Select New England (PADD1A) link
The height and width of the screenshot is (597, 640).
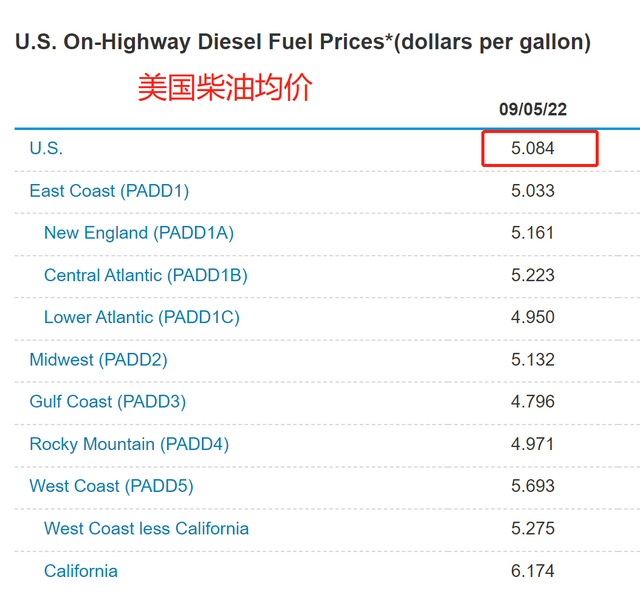coord(139,233)
